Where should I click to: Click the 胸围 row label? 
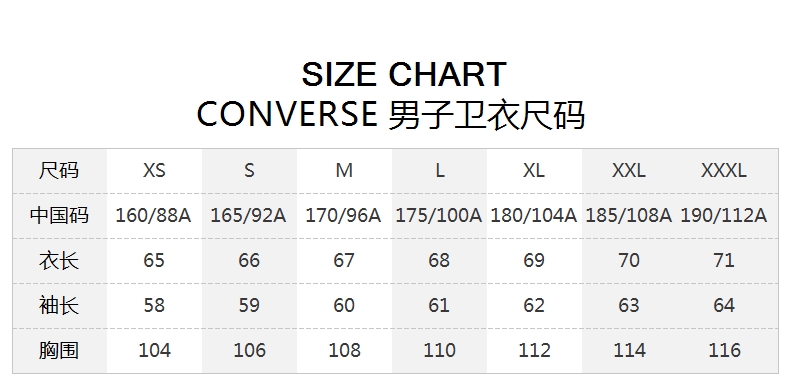(x=59, y=350)
